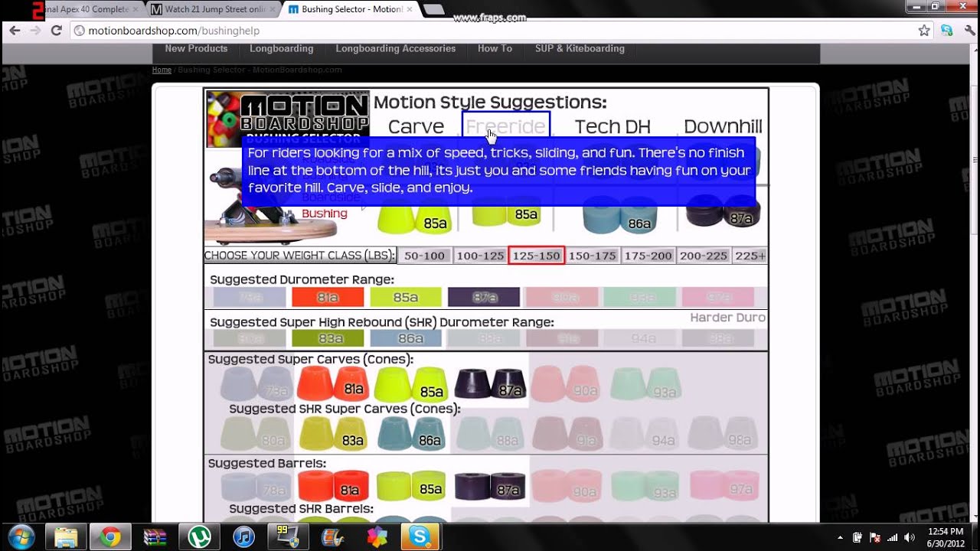Image resolution: width=980 pixels, height=551 pixels.
Task: Choose the Tech DH riding style
Action: 612,126
